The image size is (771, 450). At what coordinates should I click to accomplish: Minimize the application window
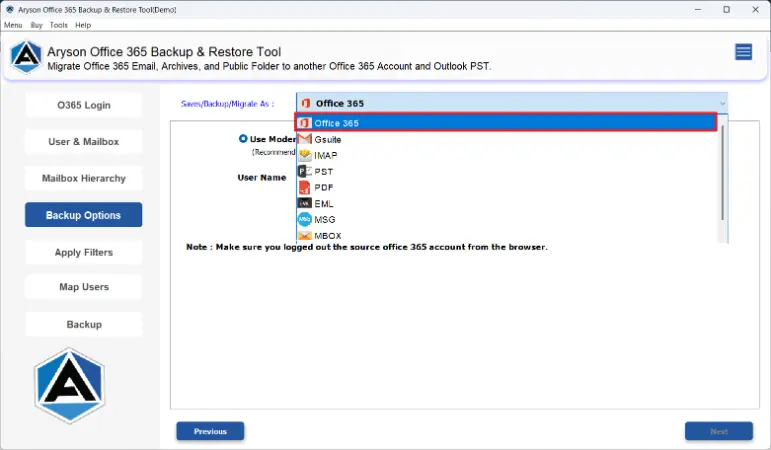coord(698,9)
